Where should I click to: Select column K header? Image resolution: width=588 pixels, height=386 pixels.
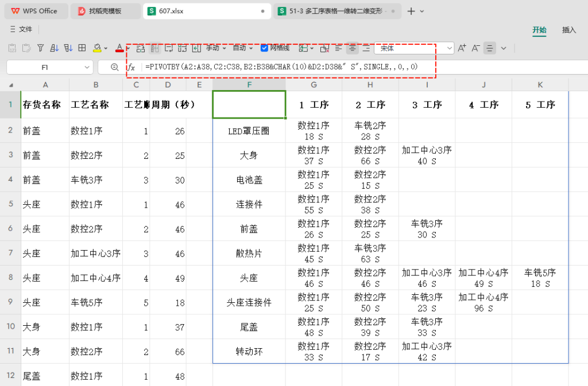[x=540, y=85]
